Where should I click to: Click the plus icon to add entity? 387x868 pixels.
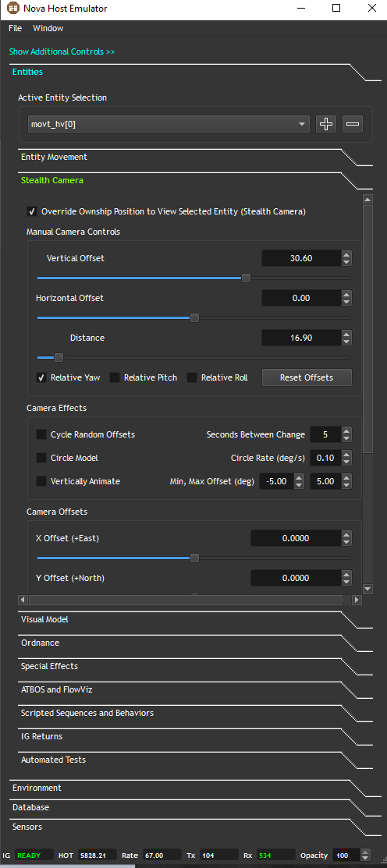click(x=326, y=124)
